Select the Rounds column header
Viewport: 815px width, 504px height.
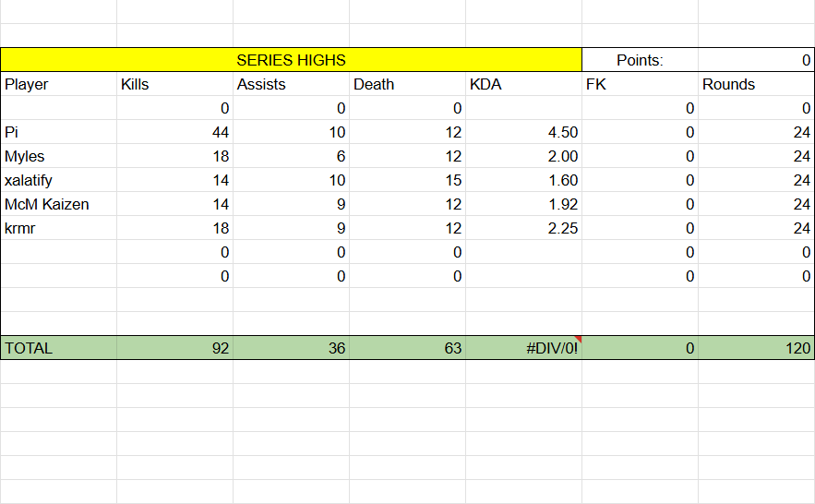[757, 84]
